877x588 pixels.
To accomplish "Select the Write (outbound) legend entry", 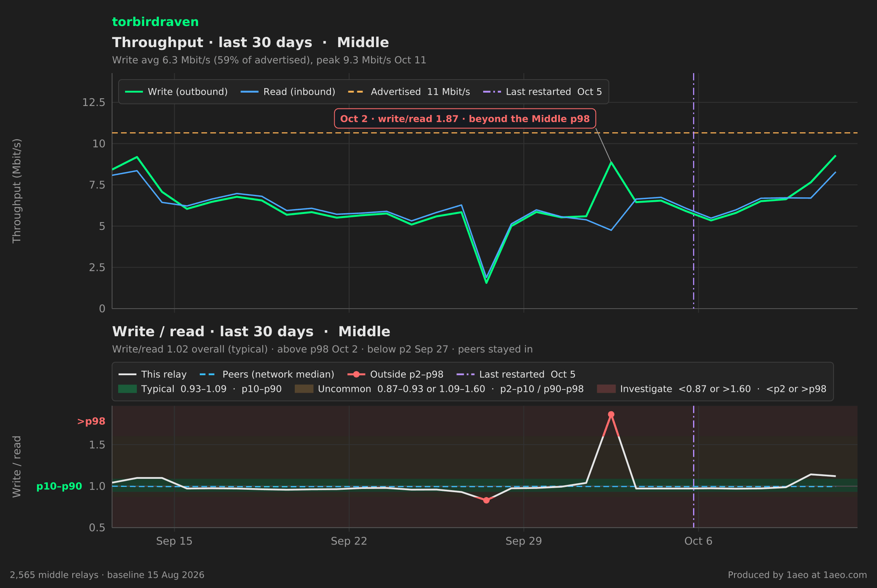I will click(176, 92).
